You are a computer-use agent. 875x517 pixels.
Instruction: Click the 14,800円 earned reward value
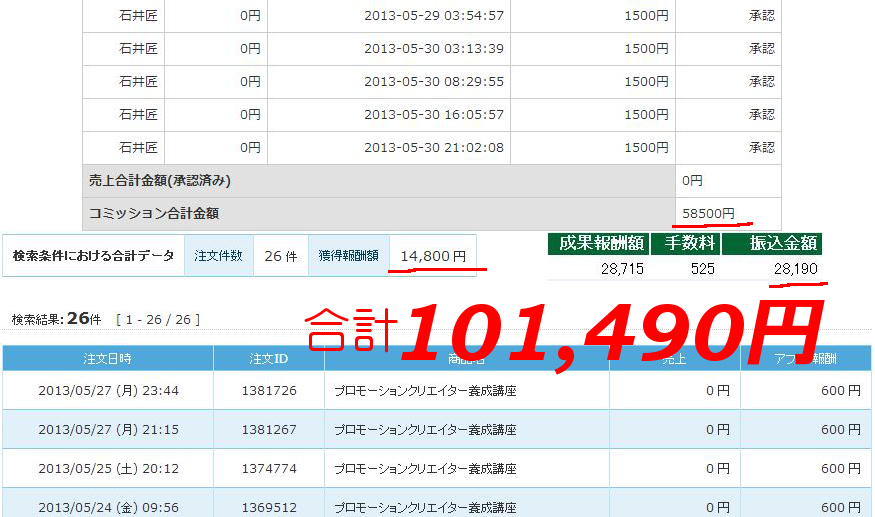[x=433, y=256]
